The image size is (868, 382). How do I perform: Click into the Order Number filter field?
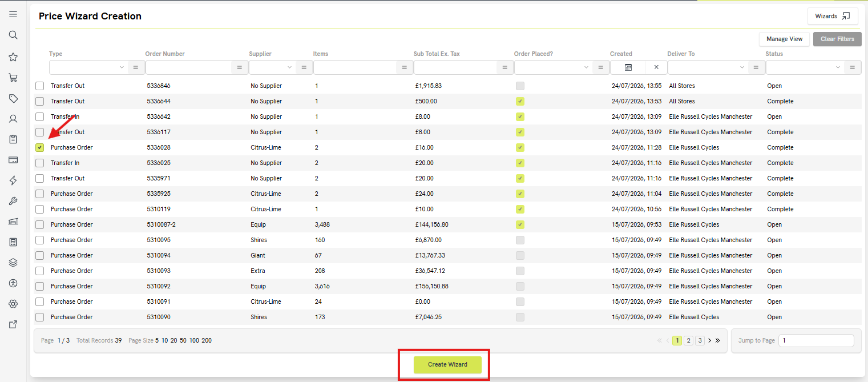189,67
